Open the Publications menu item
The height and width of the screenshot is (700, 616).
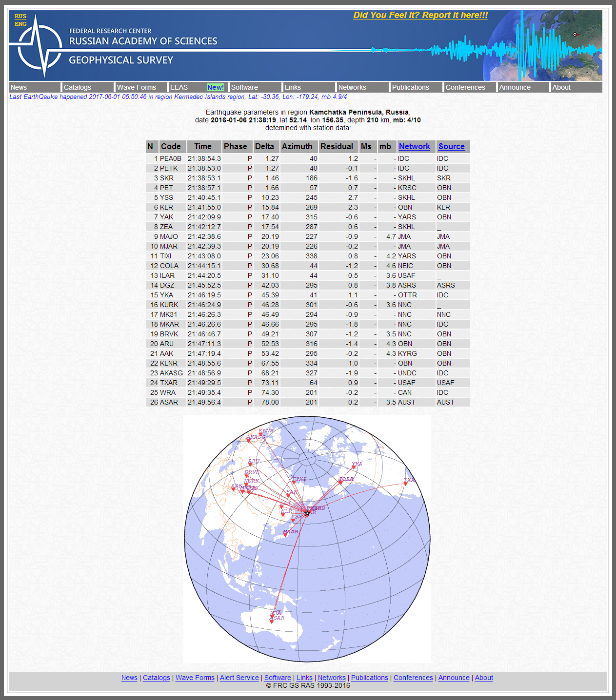point(410,87)
